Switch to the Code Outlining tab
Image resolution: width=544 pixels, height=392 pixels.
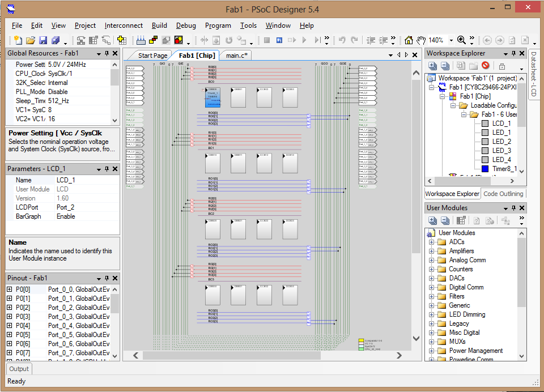point(504,194)
